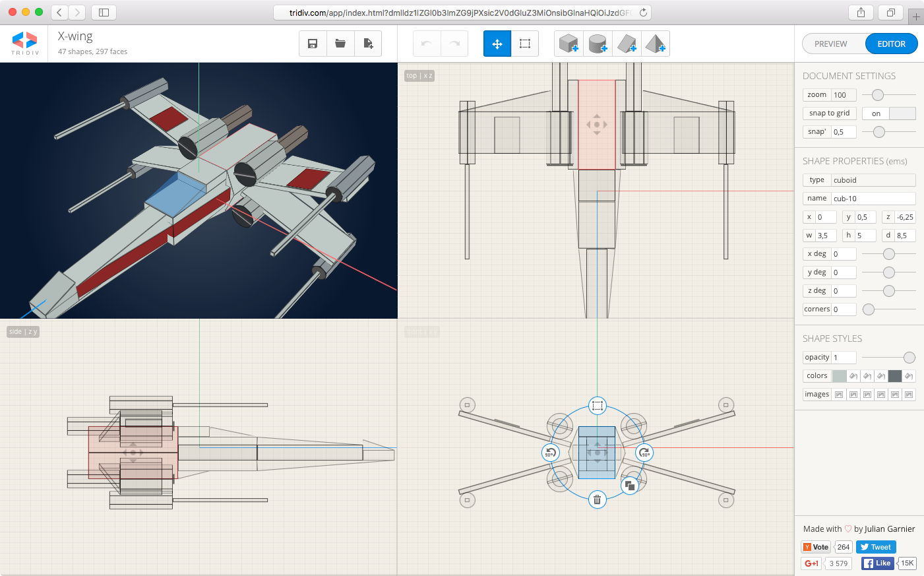
Task: Click Safari's share button
Action: [861, 13]
